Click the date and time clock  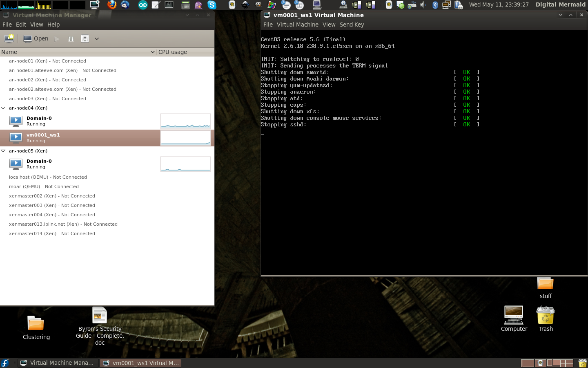[x=499, y=4]
